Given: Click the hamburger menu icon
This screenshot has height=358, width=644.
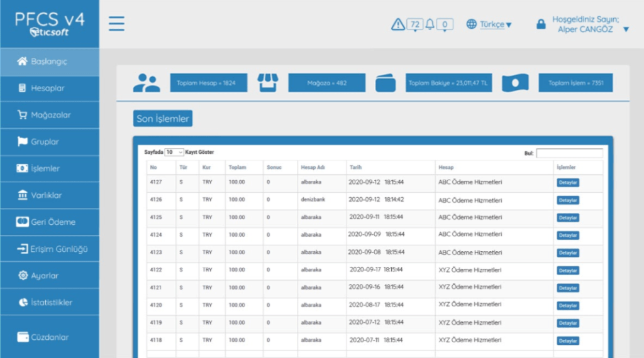Looking at the screenshot, I should click(116, 24).
